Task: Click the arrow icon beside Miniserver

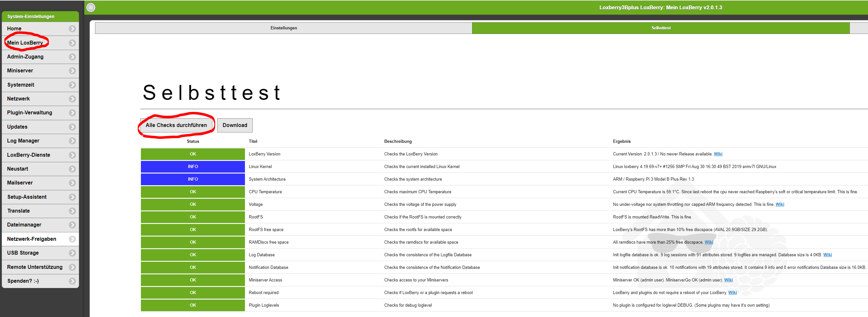Action: pyautogui.click(x=72, y=71)
